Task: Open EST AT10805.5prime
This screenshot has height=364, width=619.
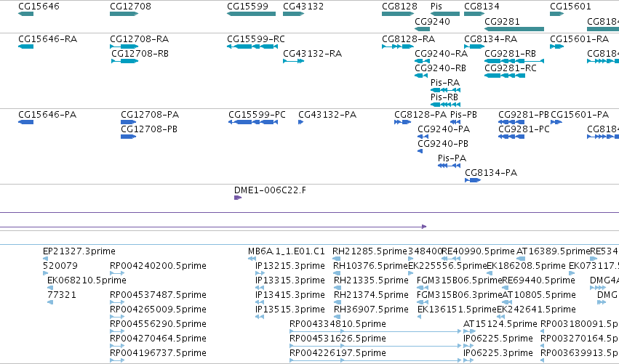Action: pos(538,295)
